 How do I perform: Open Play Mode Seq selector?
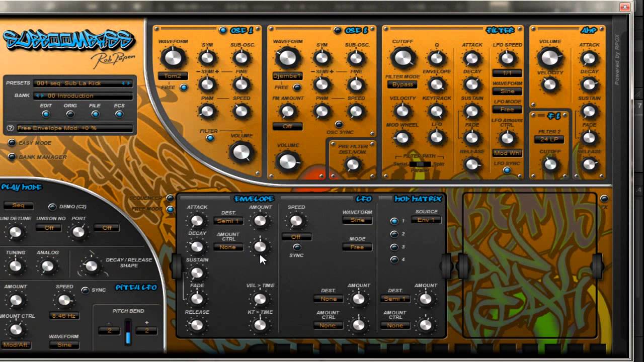[19, 205]
